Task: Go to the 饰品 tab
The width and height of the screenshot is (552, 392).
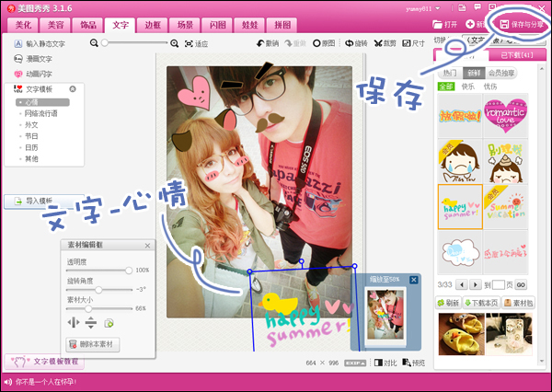Action: point(88,25)
